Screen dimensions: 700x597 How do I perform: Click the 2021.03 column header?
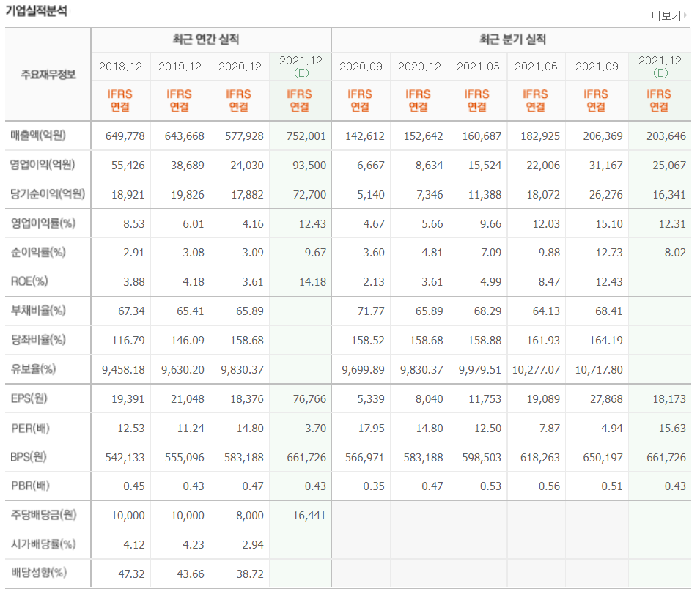tap(478, 67)
